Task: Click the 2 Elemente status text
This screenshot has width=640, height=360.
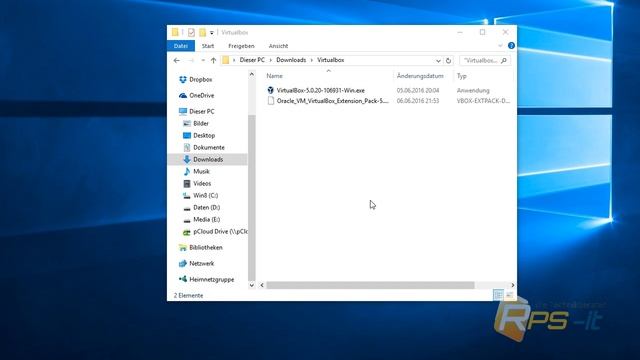Action: tap(188, 296)
